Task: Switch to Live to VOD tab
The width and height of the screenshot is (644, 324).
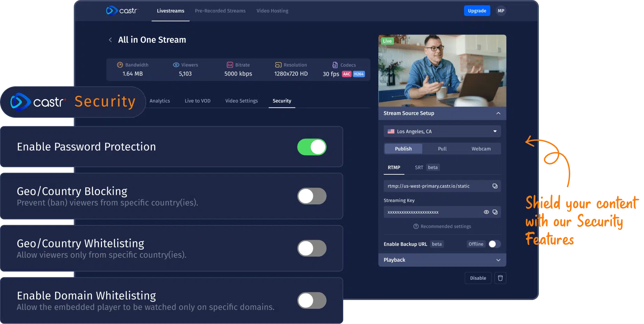Action: (x=198, y=101)
